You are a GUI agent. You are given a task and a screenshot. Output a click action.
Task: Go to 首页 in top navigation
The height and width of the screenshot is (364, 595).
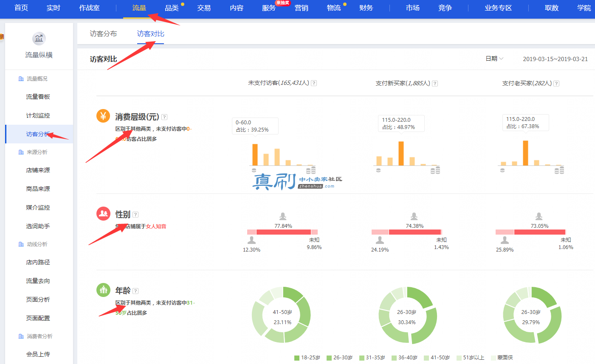pyautogui.click(x=21, y=8)
